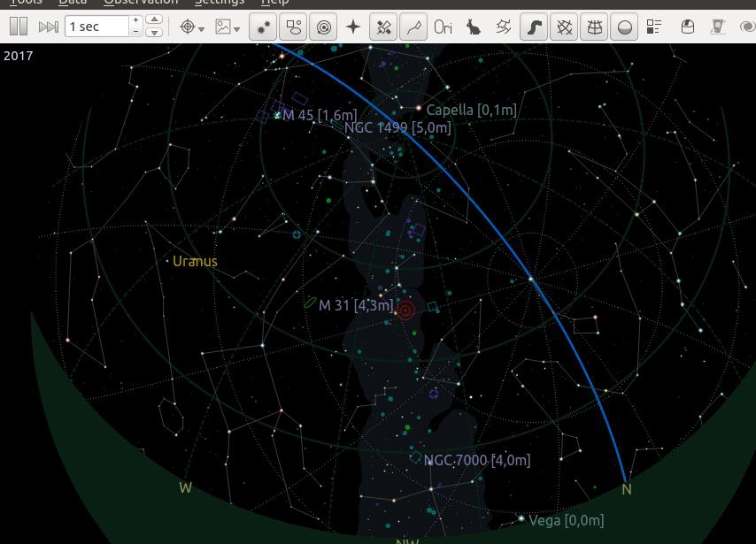Open the Settings menu

pos(220,3)
